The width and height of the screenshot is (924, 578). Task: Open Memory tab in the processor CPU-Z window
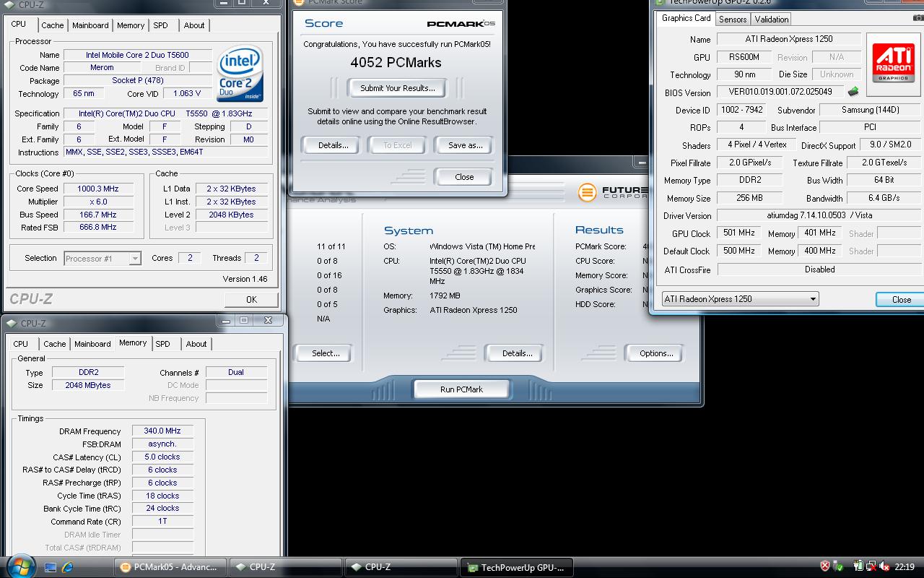pos(131,25)
